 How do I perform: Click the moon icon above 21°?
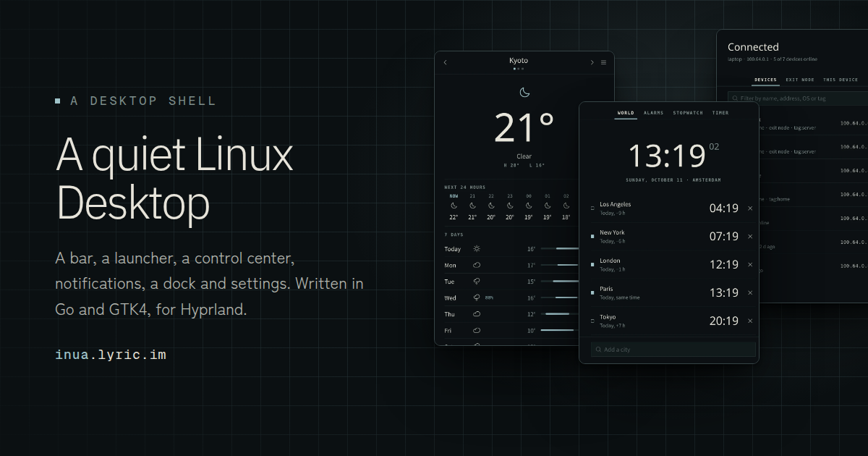coord(524,92)
